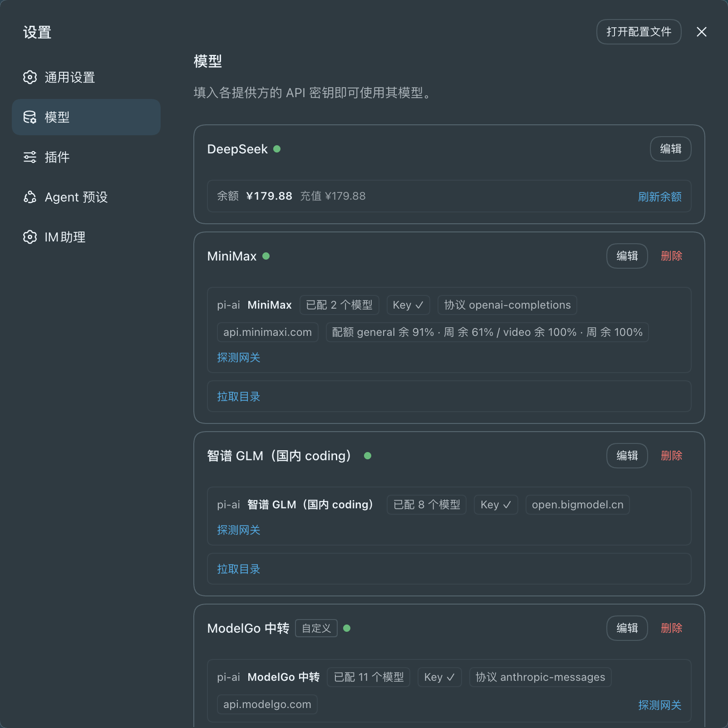This screenshot has height=728, width=728.
Task: Edit the DeepSeek provider
Action: (670, 149)
